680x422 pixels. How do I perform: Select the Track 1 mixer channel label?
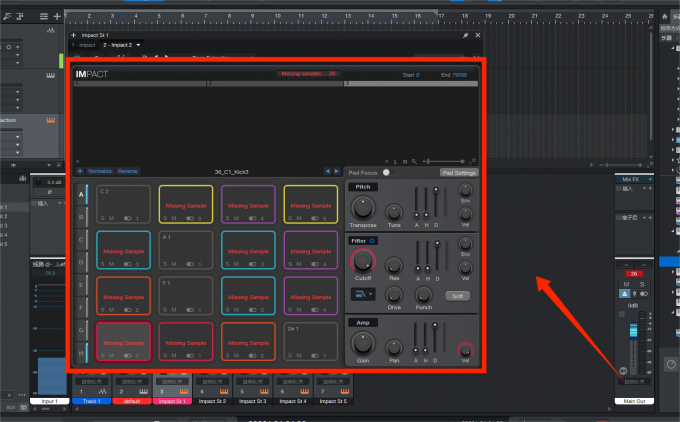click(92, 401)
